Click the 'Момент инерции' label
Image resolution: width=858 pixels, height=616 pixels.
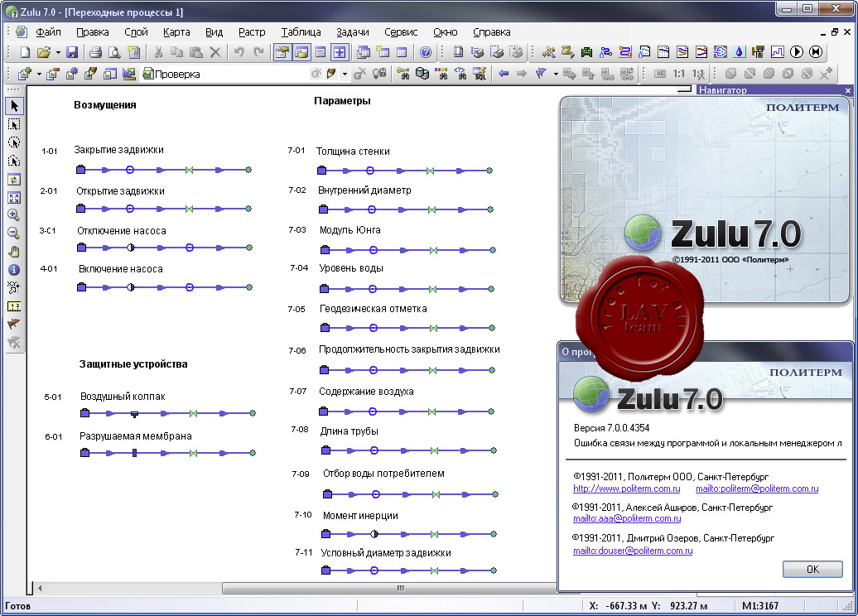[x=360, y=516]
